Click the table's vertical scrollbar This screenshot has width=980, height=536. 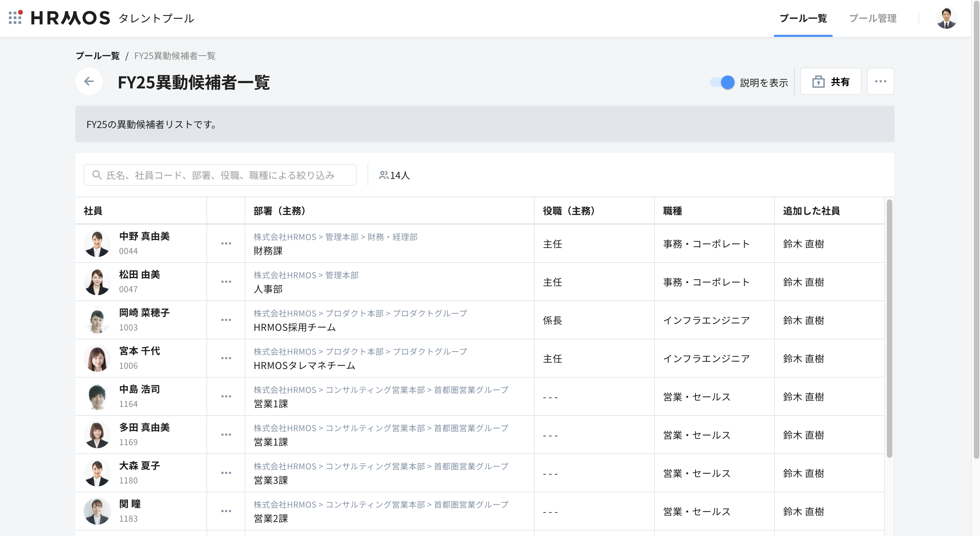889,327
